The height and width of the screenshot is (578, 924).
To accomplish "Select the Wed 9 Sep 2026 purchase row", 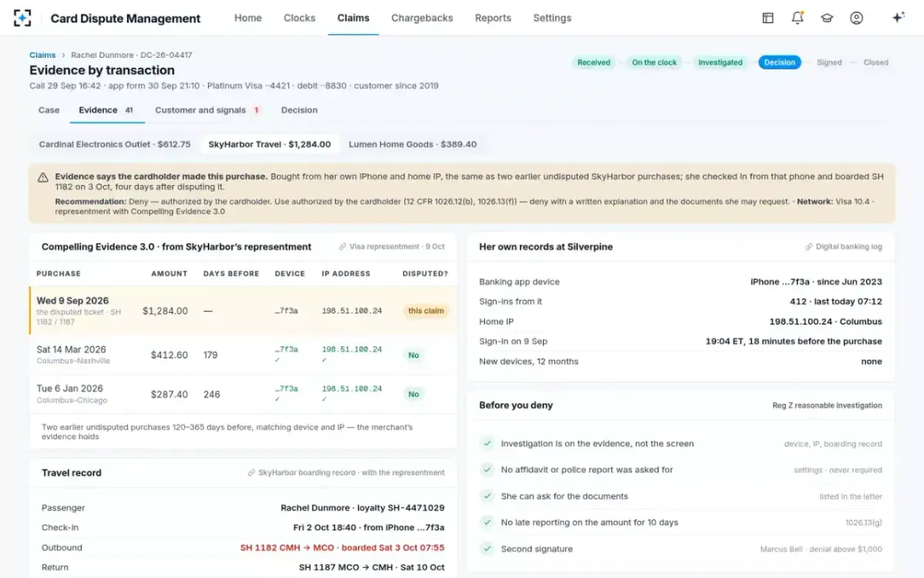I will click(243, 311).
